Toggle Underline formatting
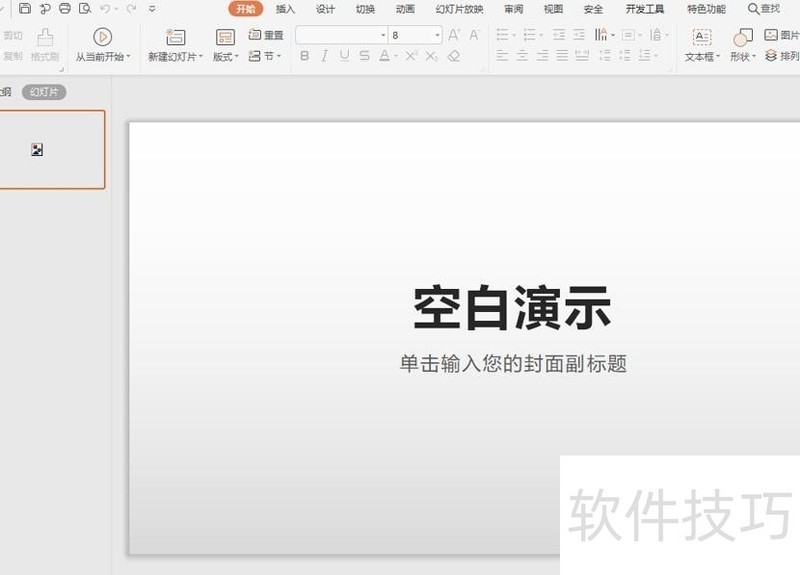Image resolution: width=800 pixels, height=575 pixels. click(344, 56)
